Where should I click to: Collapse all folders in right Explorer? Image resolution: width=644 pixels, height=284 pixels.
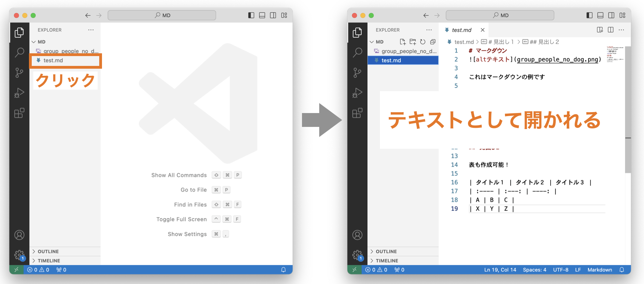tap(433, 42)
